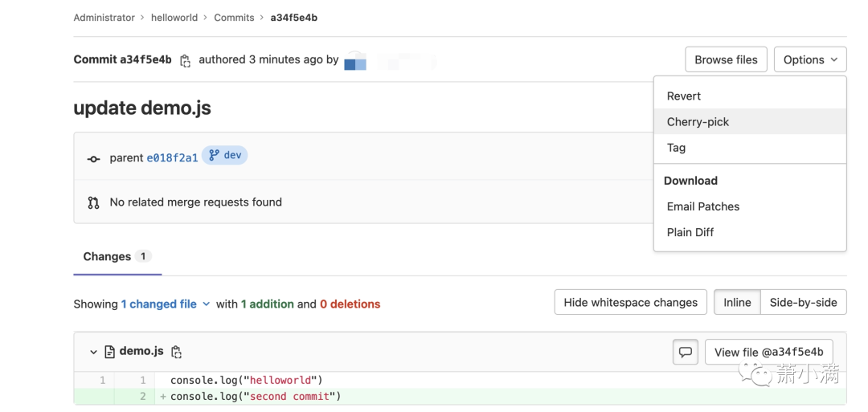This screenshot has width=868, height=412.
Task: Hide whitespace changes in diff
Action: click(x=630, y=303)
